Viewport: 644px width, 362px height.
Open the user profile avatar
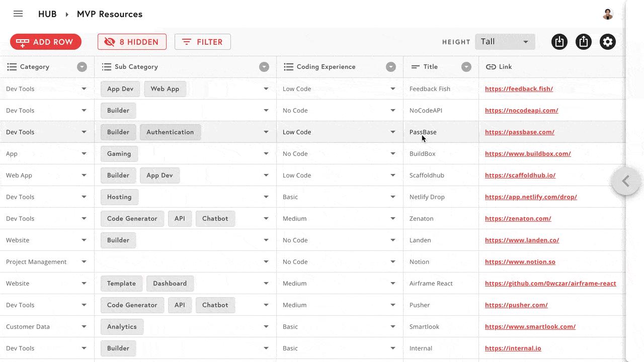pos(608,14)
